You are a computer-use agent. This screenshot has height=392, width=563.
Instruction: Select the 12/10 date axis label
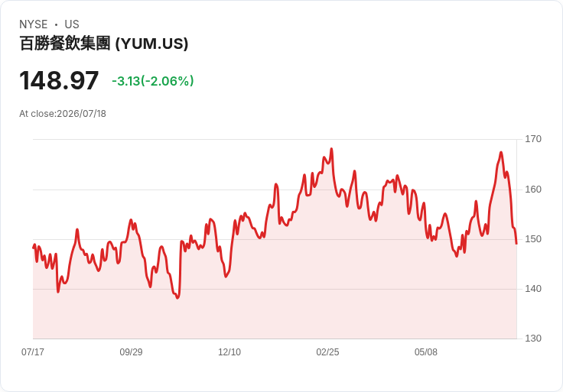coord(229,352)
